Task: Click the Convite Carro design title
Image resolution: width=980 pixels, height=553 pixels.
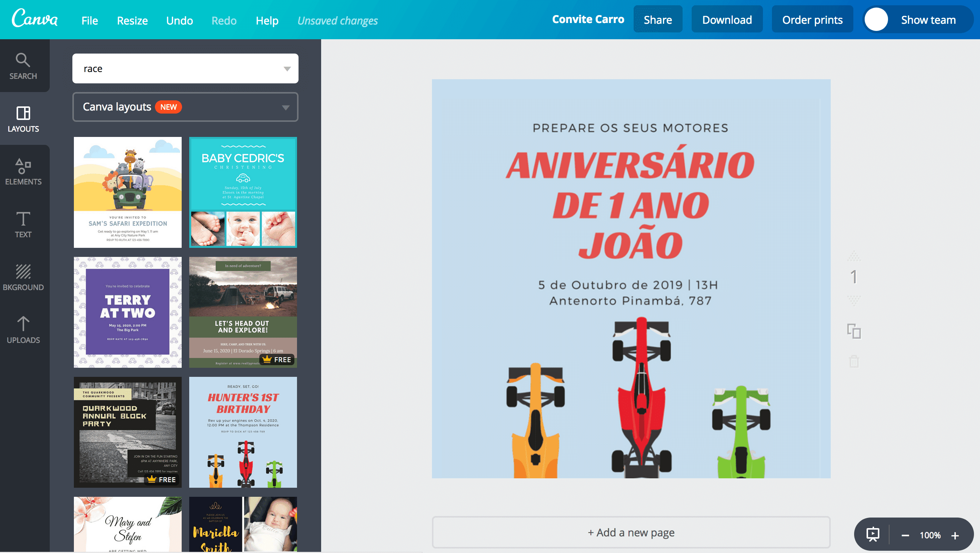Action: point(588,19)
